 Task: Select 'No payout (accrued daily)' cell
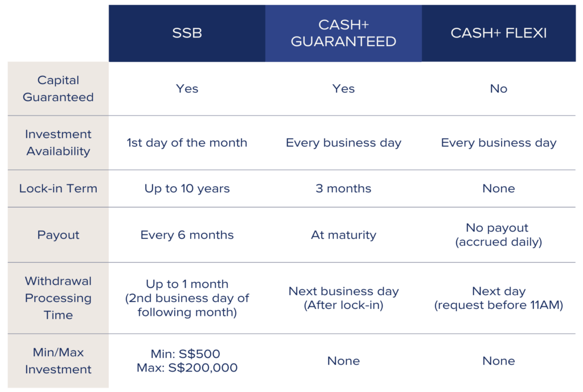click(499, 235)
